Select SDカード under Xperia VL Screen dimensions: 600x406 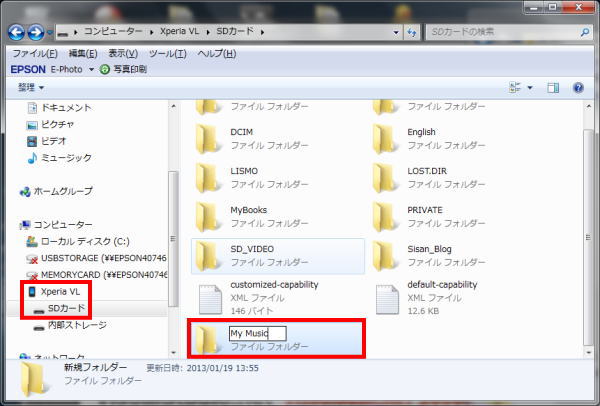(x=59, y=308)
